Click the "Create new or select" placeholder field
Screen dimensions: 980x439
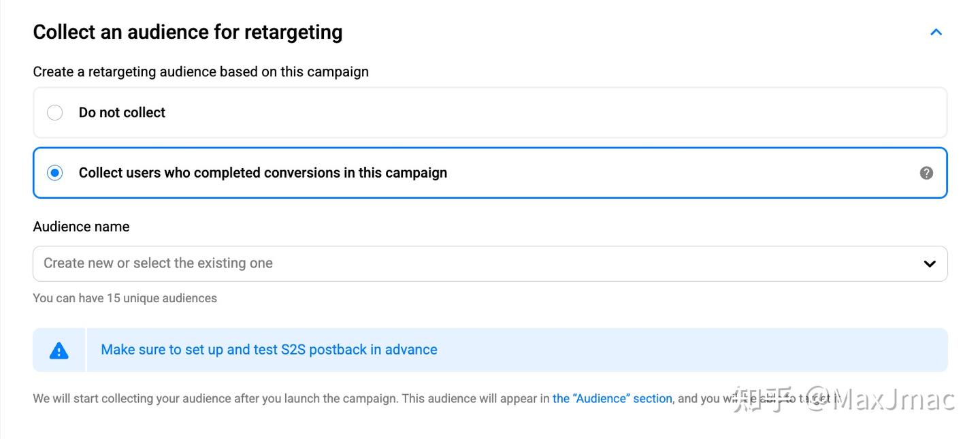(x=158, y=263)
